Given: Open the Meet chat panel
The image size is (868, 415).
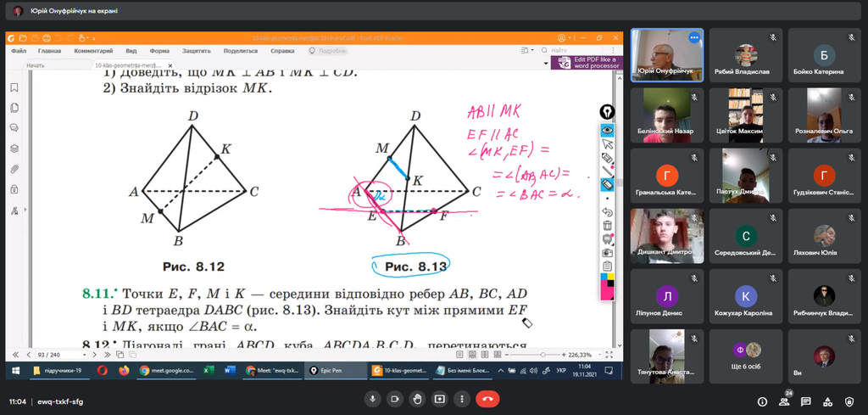Looking at the screenshot, I should [x=806, y=401].
